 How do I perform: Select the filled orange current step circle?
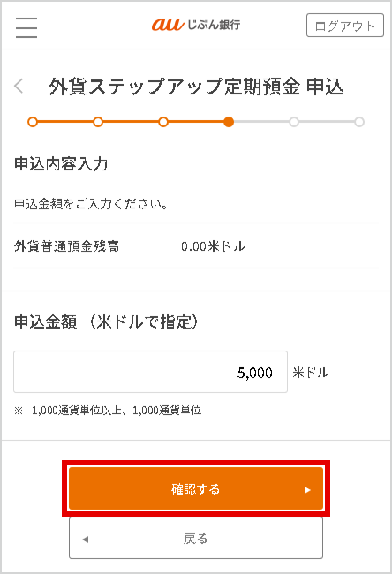pos(229,122)
